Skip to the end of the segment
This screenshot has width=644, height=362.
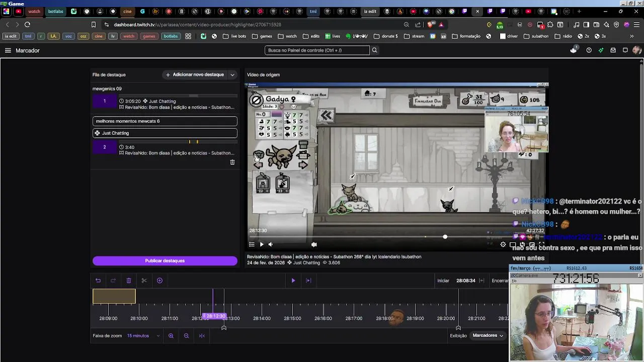tap(308, 281)
